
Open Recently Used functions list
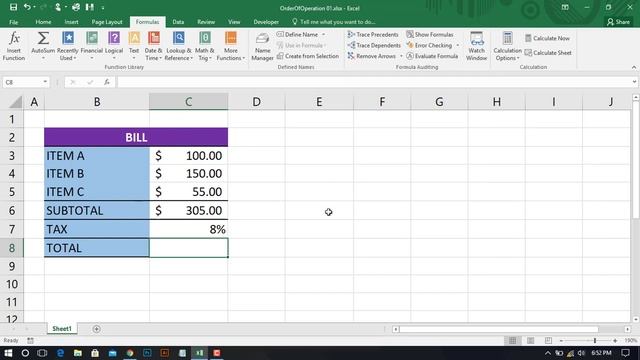point(67,46)
